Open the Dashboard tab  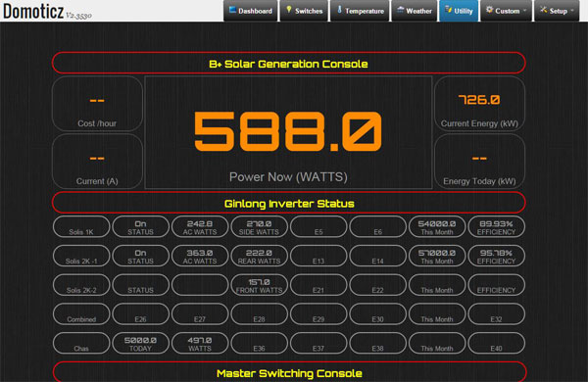point(251,11)
